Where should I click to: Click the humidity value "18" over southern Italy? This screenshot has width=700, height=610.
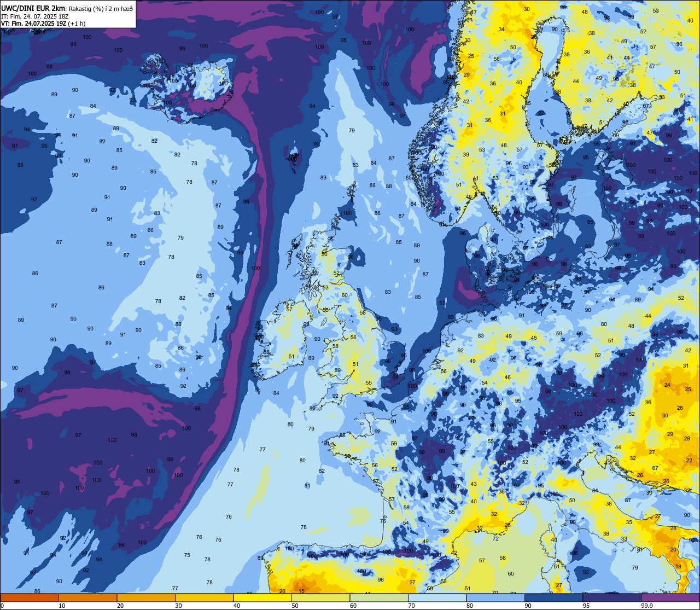coord(679,567)
